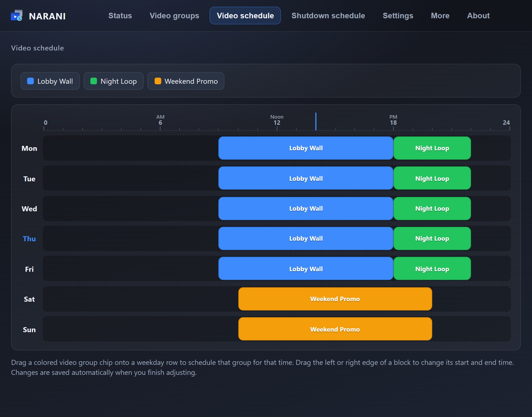Click the green Night Loop chip swatch
The image size is (532, 417).
point(94,81)
